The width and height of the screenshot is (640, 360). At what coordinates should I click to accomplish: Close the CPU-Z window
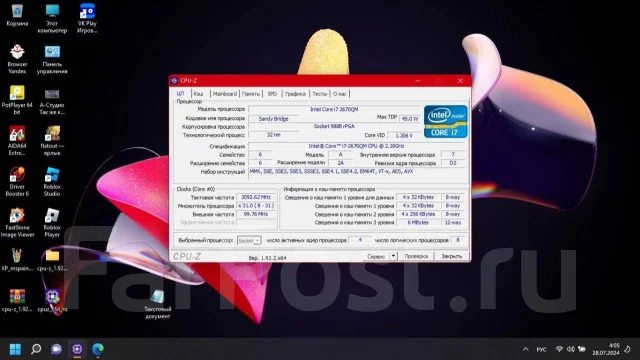(x=460, y=81)
